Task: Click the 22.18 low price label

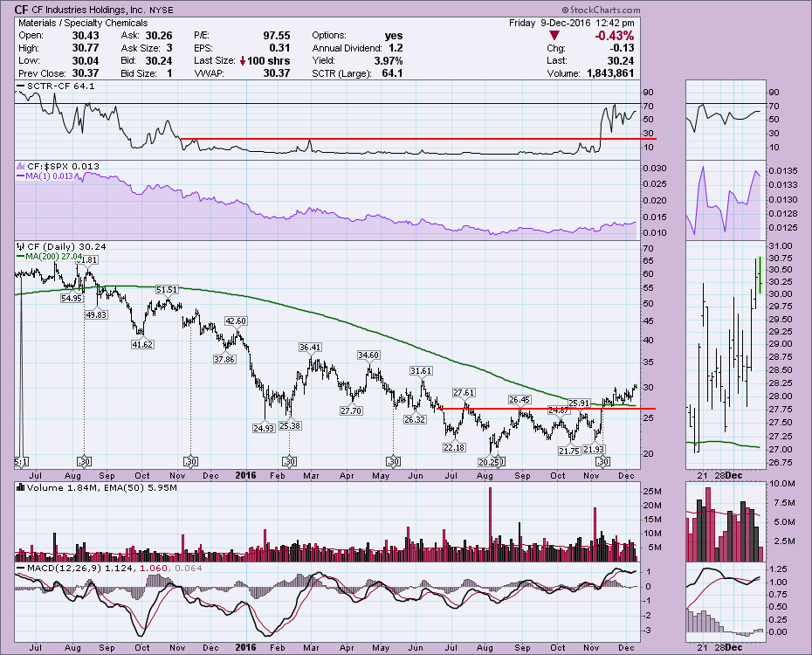Action: point(454,447)
